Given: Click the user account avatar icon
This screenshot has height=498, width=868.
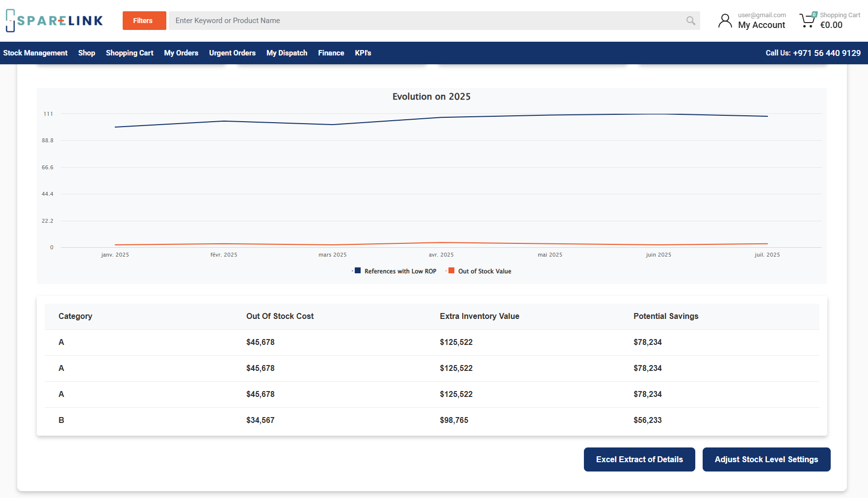Looking at the screenshot, I should (x=725, y=21).
